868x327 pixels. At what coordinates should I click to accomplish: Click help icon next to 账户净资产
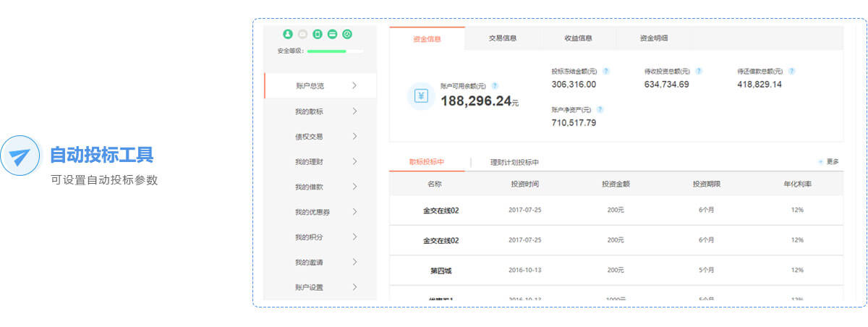point(600,110)
